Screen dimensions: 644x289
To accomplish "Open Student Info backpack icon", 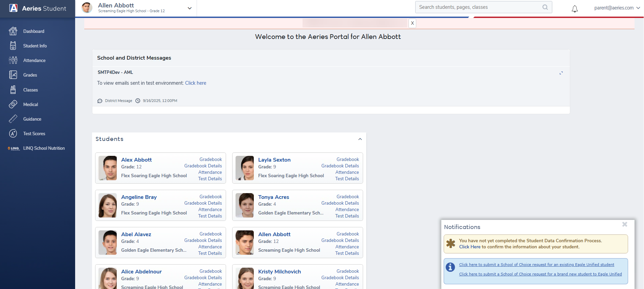I will 13,46.
